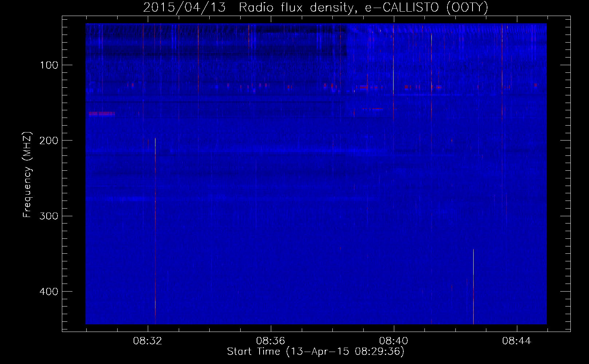Image resolution: width=589 pixels, height=364 pixels.
Task: Click the 400 frequency tick label
Action: point(49,292)
